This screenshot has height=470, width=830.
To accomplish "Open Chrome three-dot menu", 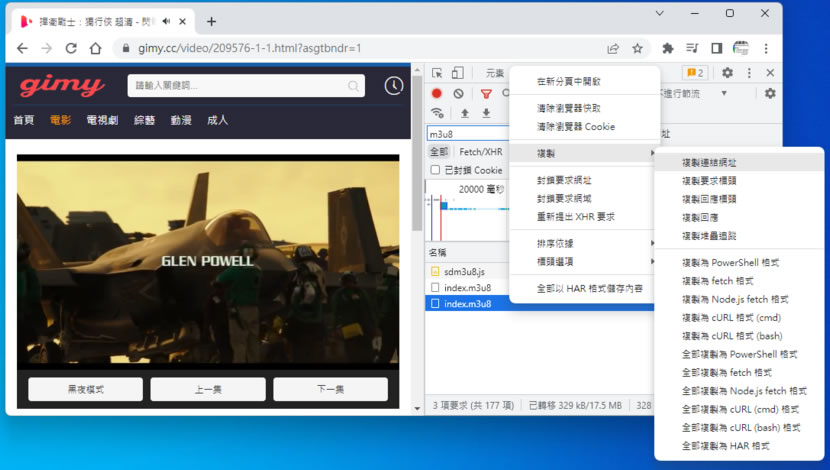I will point(766,48).
